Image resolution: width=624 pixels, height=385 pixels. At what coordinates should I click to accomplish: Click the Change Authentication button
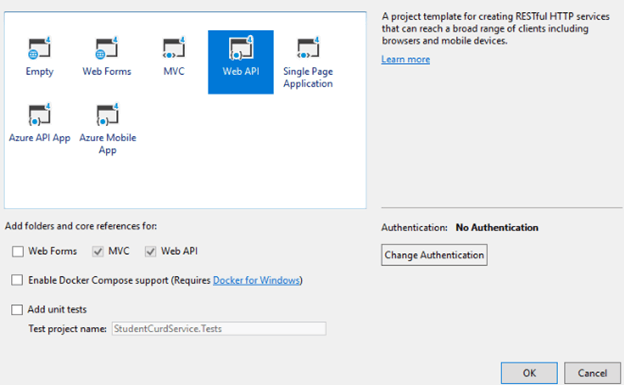(x=434, y=255)
